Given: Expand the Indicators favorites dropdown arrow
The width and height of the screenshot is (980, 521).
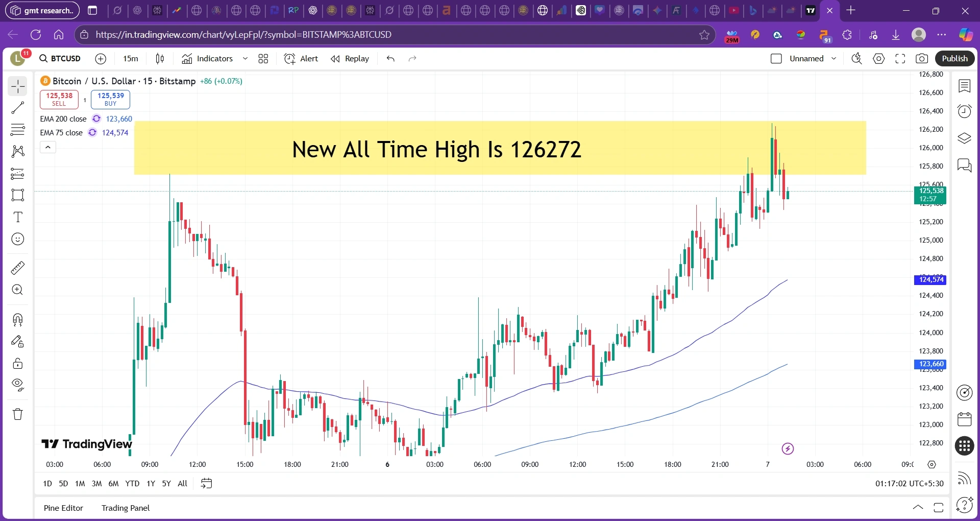Looking at the screenshot, I should tap(245, 59).
